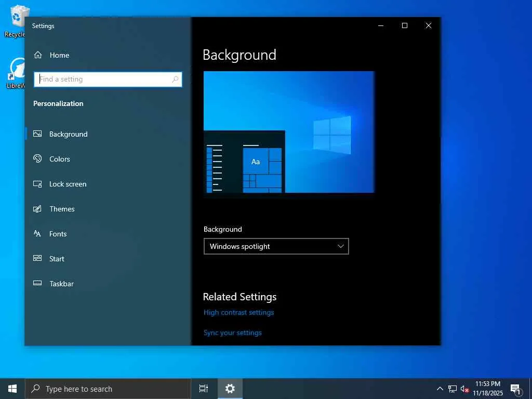Open Task View from the taskbar

204,389
